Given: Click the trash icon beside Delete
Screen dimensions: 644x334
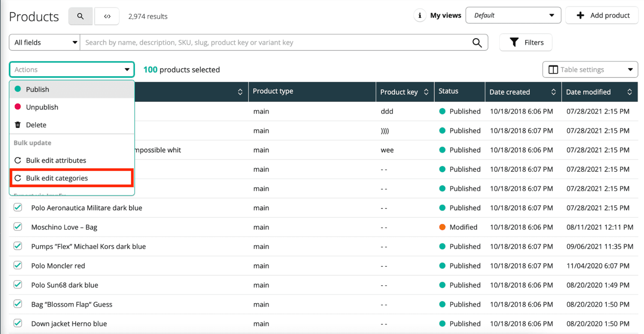Looking at the screenshot, I should click(x=18, y=124).
